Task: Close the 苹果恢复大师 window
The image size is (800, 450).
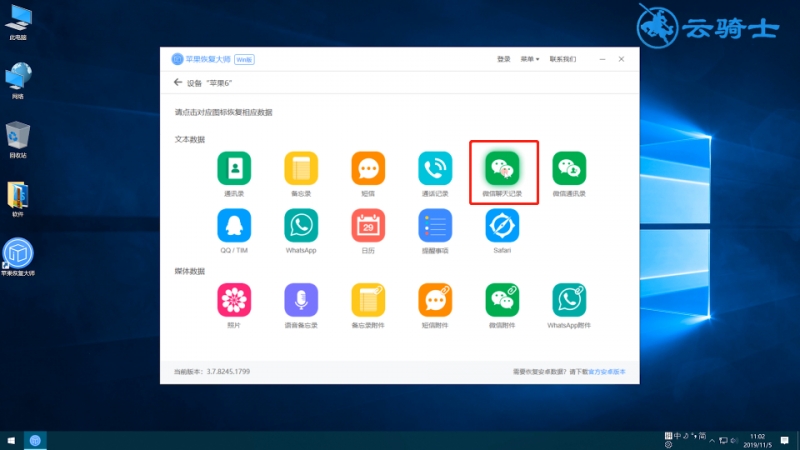Action: coord(621,59)
